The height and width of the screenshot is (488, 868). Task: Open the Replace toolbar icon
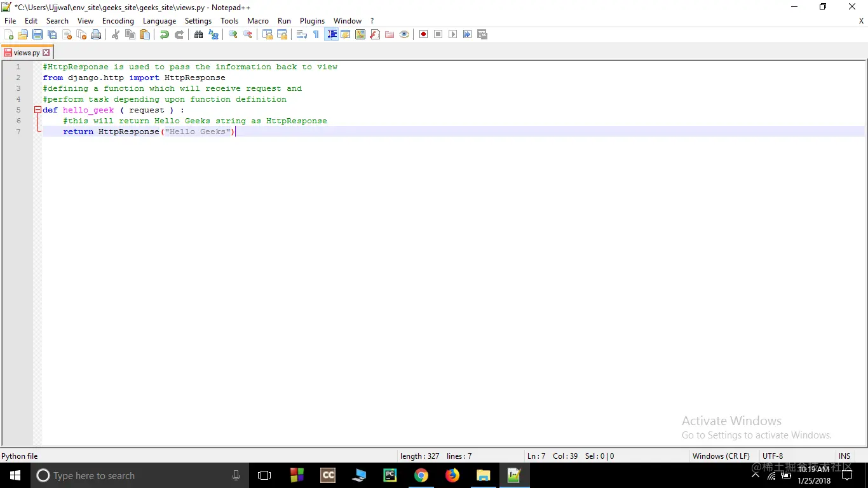coord(214,34)
